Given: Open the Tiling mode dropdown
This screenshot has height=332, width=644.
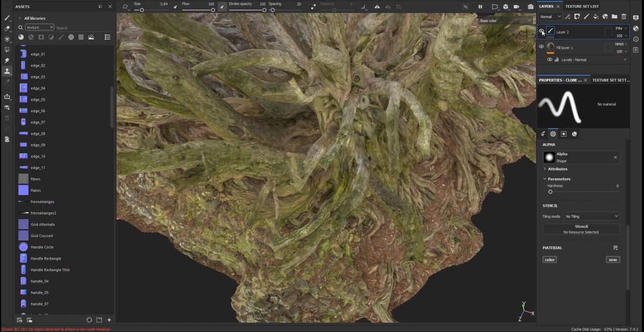Looking at the screenshot, I should [x=591, y=216].
